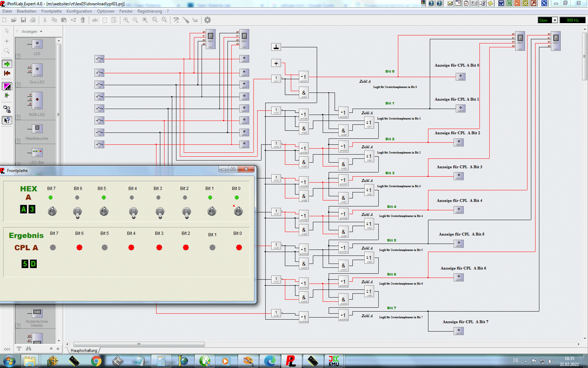Pick the Plastikleuchte component from library
This screenshot has height=368, width=588.
click(x=37, y=129)
